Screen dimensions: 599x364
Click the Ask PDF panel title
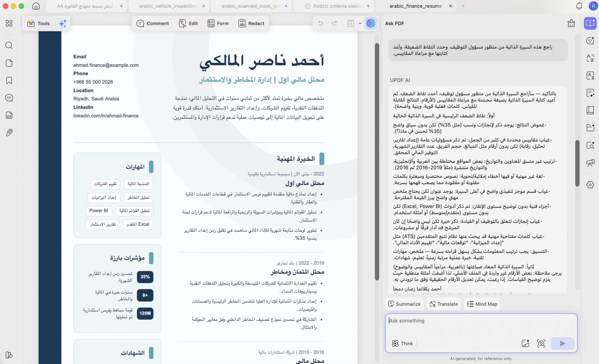(x=394, y=23)
